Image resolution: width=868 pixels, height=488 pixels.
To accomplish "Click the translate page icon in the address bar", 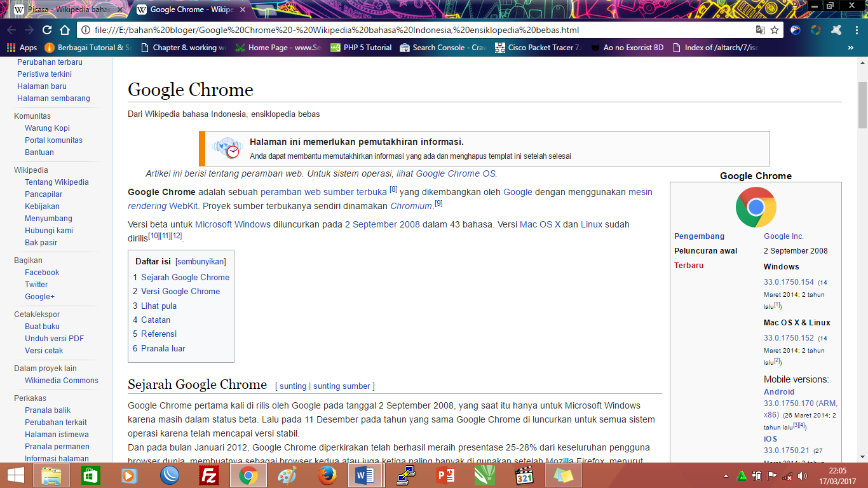I will 760,30.
